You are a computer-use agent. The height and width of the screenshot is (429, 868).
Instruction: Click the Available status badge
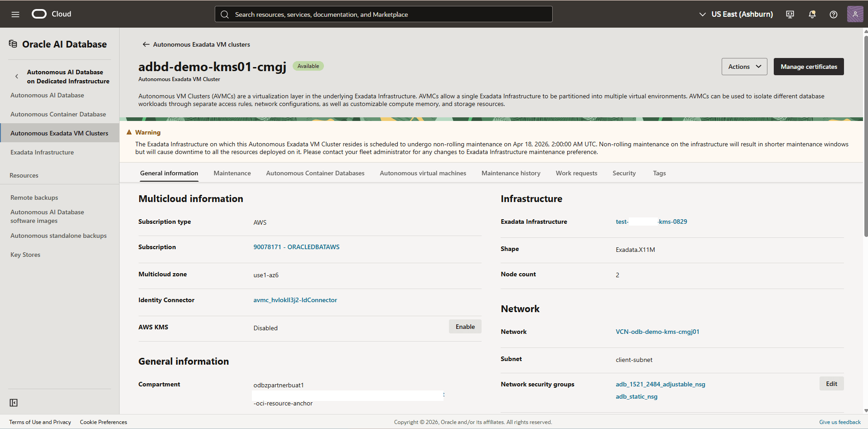tap(308, 66)
